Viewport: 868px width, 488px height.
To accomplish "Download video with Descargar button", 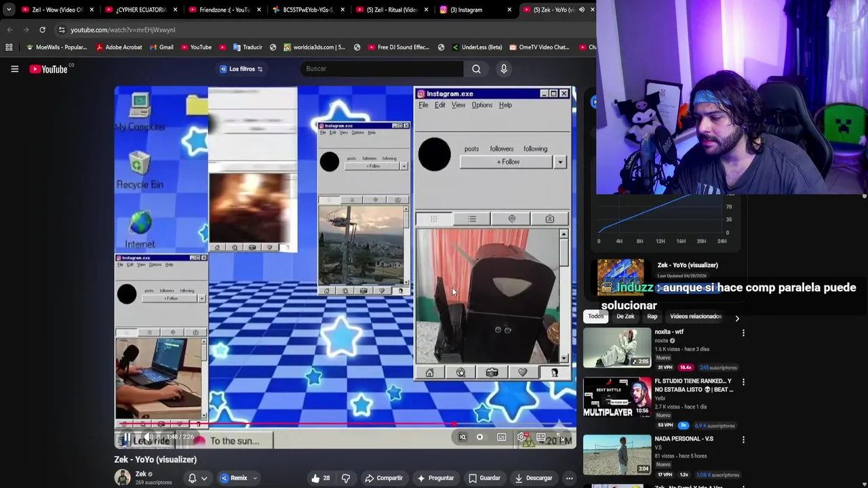I will pos(533,478).
